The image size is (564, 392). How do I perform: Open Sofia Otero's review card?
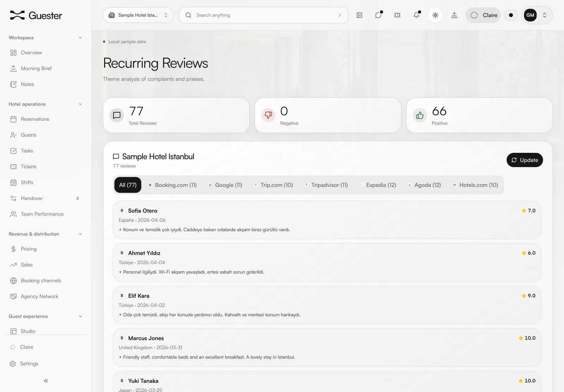[x=327, y=220]
